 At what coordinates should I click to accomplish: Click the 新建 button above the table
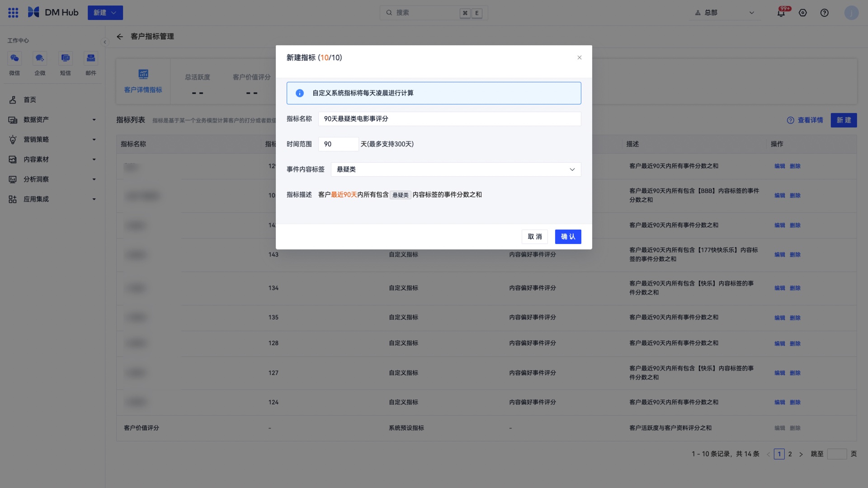844,120
